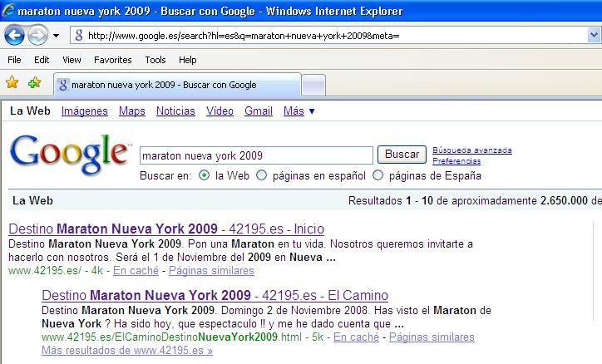Open the recent pages dropdown arrow
The height and width of the screenshot is (364, 602).
click(56, 36)
